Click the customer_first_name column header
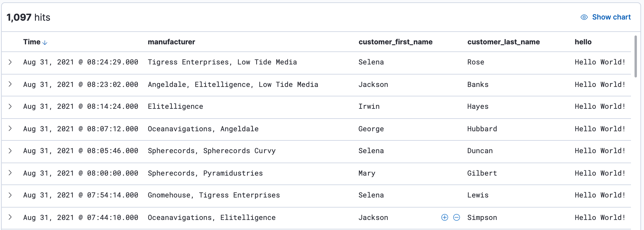This screenshot has height=230, width=644. tap(395, 42)
